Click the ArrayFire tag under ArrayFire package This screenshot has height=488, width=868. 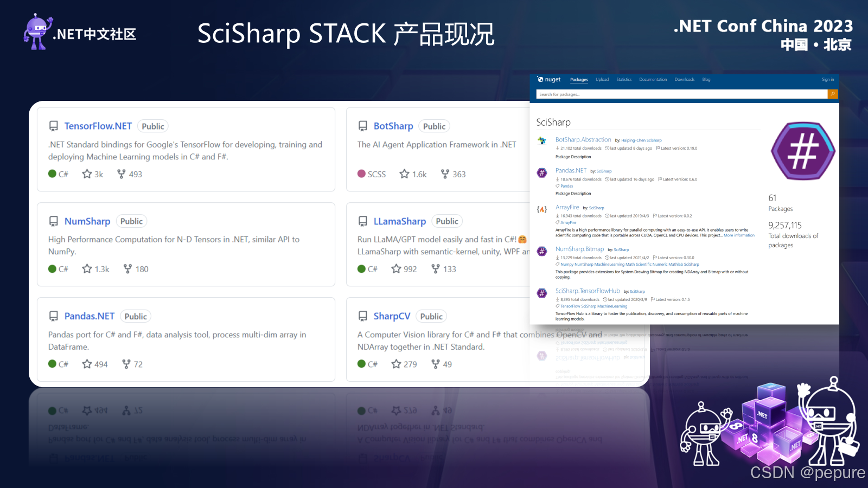[x=568, y=223]
